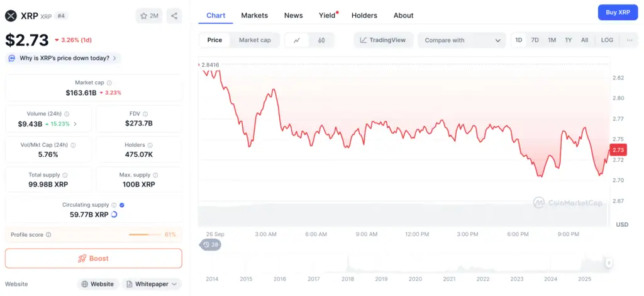The width and height of the screenshot is (644, 296).
Task: Click the 99.98B XRP total supply value
Action: coord(48,185)
